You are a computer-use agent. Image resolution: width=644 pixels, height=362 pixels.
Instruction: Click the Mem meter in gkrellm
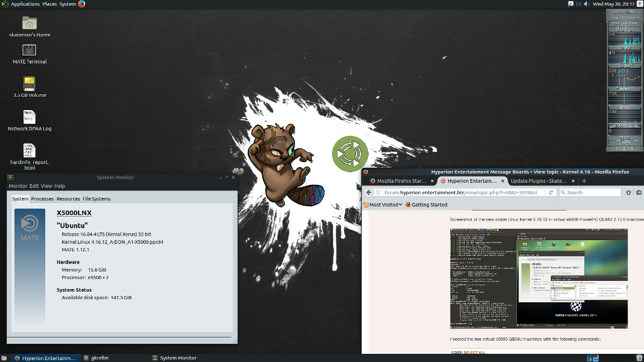click(x=625, y=138)
